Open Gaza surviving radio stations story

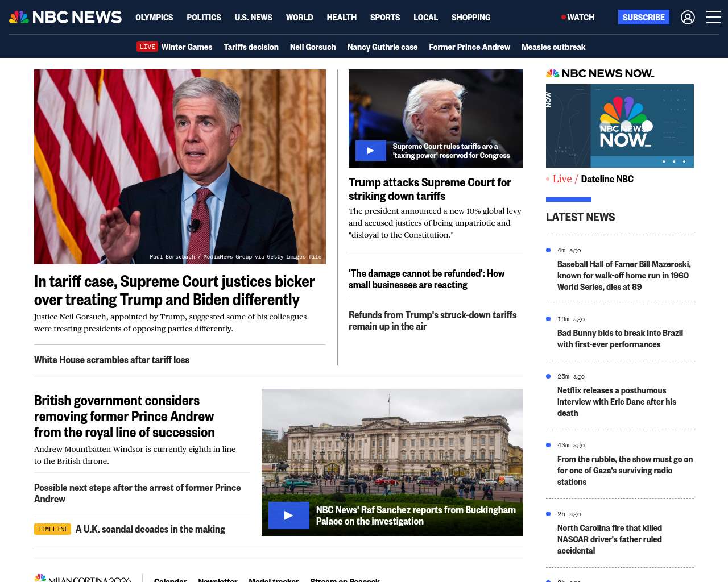tap(625, 471)
